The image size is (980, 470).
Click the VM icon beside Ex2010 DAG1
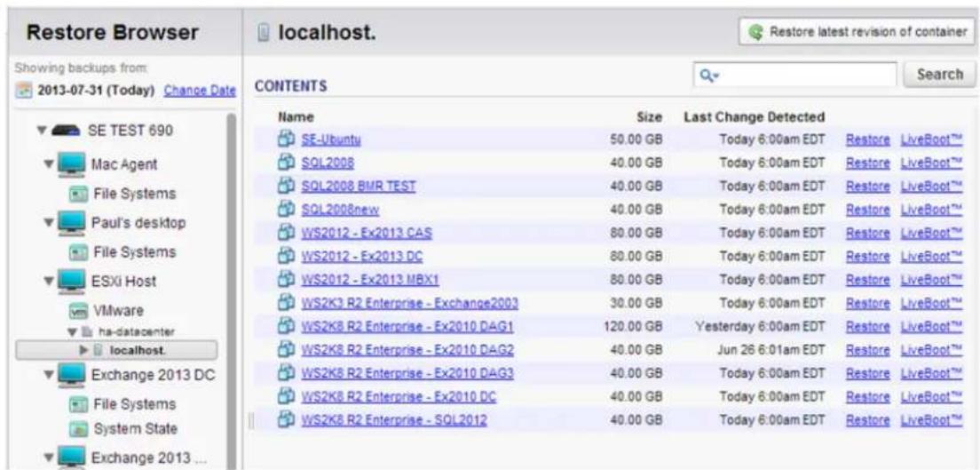pyautogui.click(x=286, y=326)
